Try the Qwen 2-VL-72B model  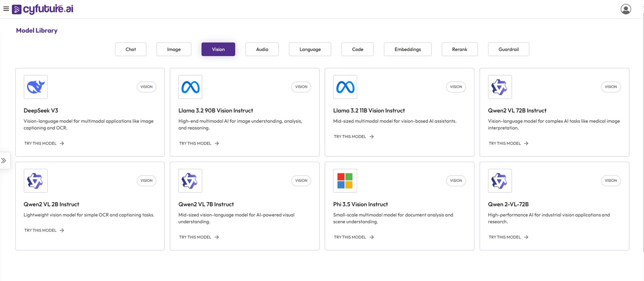coord(508,237)
